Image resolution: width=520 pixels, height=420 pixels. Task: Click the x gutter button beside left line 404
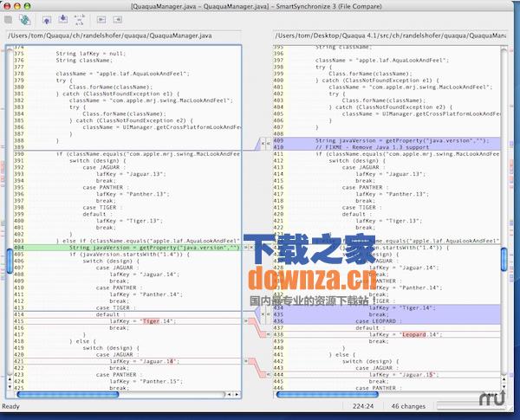[251, 248]
